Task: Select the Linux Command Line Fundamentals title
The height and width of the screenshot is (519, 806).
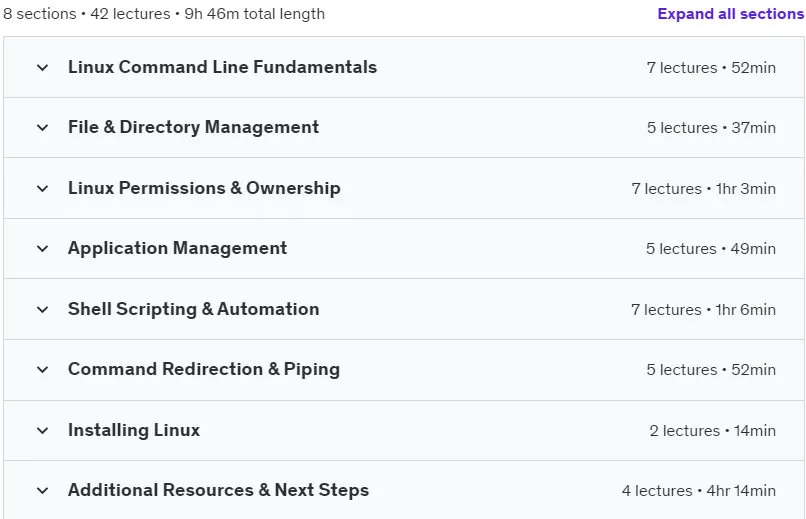Action: (222, 67)
